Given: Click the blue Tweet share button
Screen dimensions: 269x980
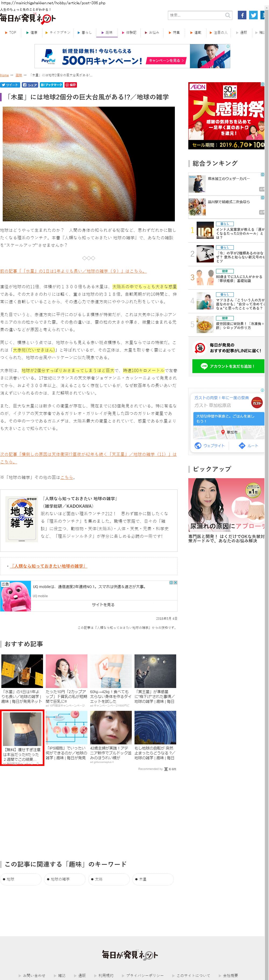Looking at the screenshot, I should [x=10, y=85].
